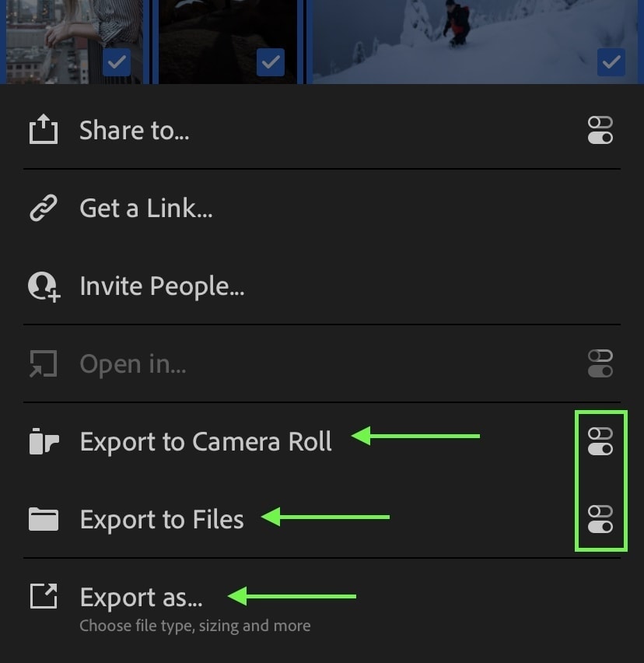Tap the Open in arrow-box icon
The image size is (644, 663).
click(x=43, y=363)
